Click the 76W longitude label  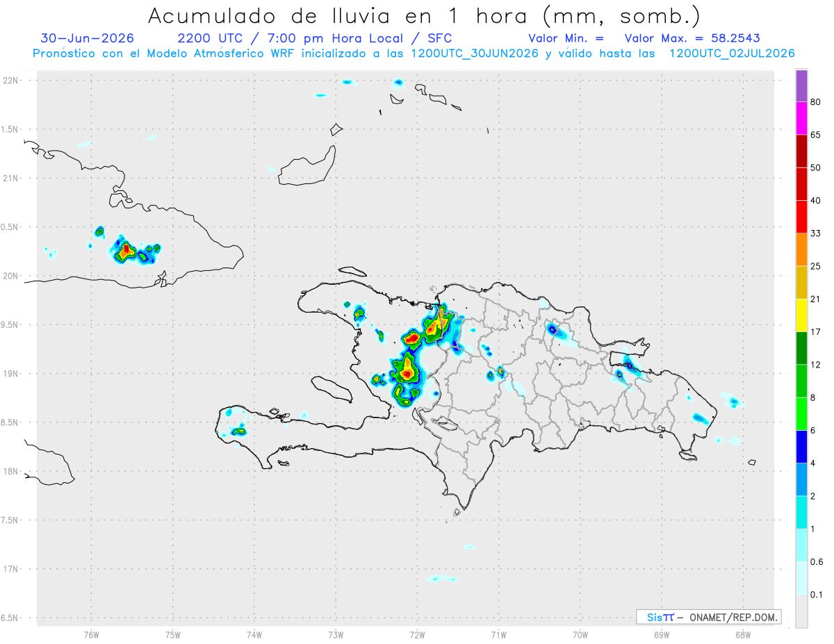click(x=91, y=635)
